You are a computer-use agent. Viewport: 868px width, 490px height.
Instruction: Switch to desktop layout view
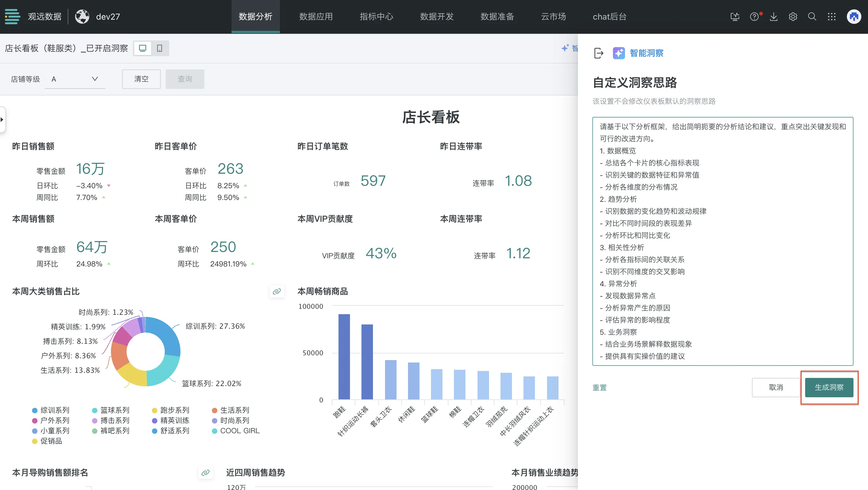tap(143, 48)
